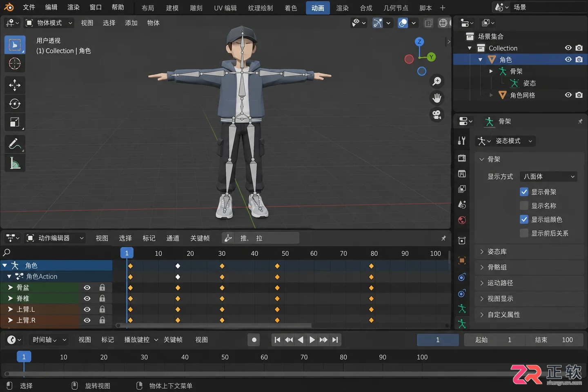
Task: Open the 渲染 top menu
Action: [x=73, y=7]
